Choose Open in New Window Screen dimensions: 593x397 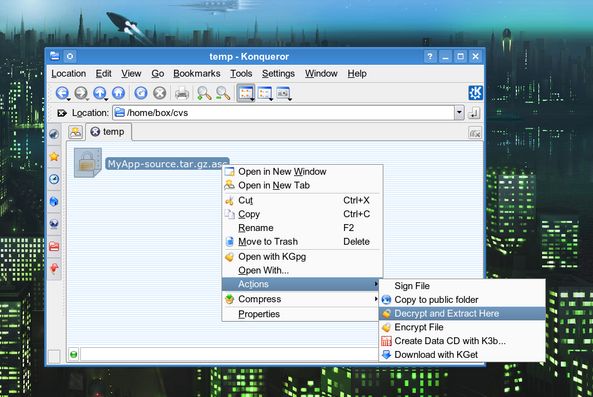(302, 172)
